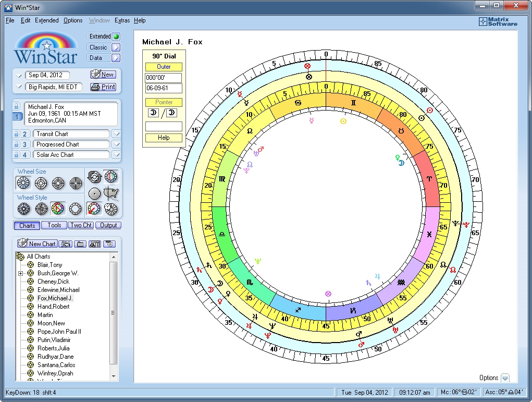Click the aspect triangle wheel icon

pyautogui.click(x=111, y=177)
